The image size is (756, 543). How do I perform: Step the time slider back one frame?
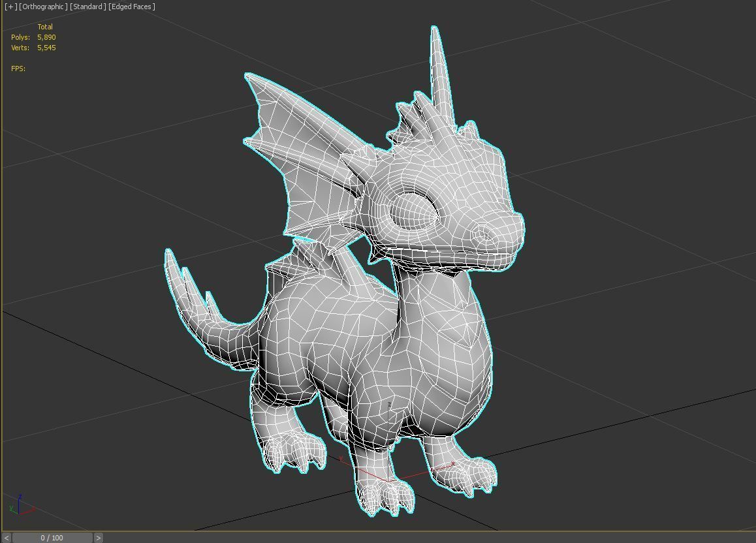coord(7,538)
